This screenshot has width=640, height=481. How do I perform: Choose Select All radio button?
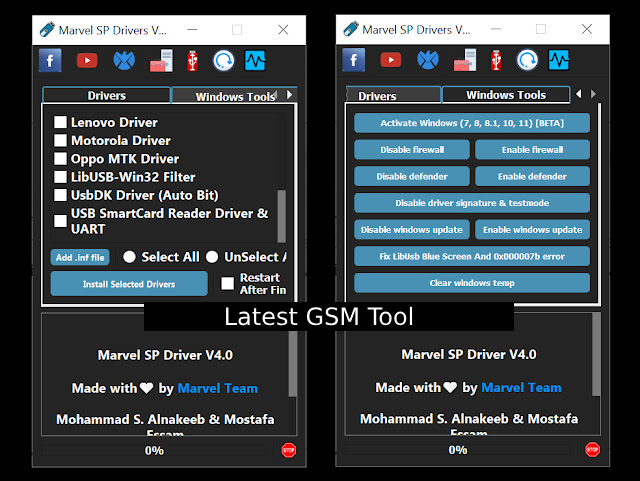coord(129,257)
